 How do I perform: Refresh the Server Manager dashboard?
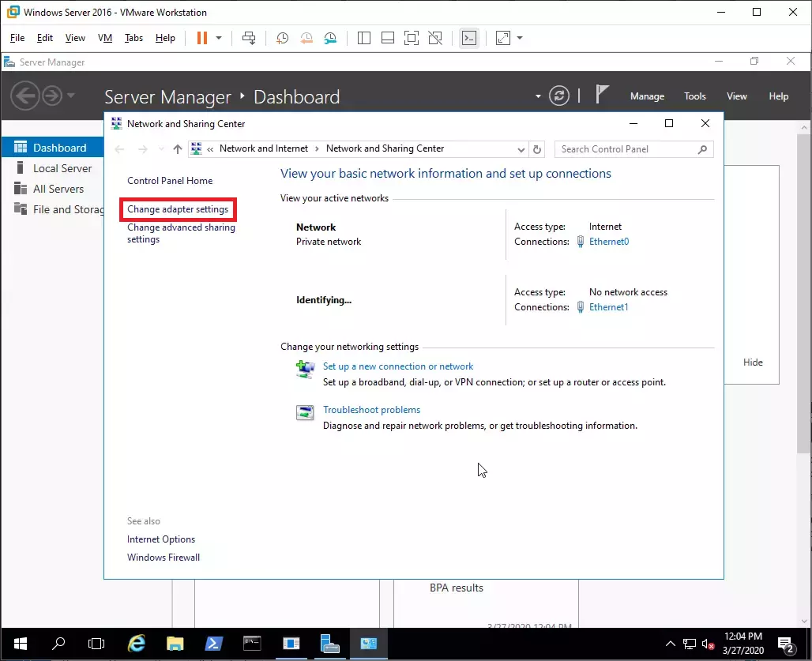click(x=558, y=96)
